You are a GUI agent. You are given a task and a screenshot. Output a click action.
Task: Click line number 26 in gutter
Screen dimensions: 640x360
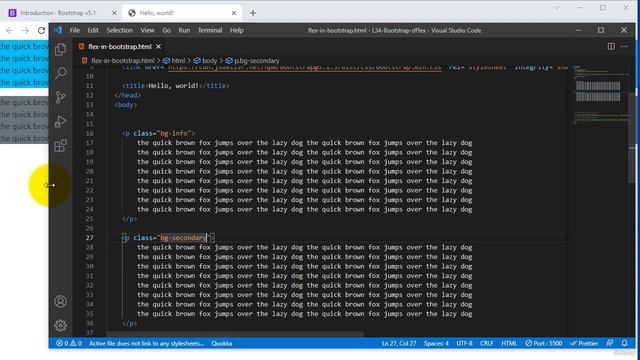90,228
